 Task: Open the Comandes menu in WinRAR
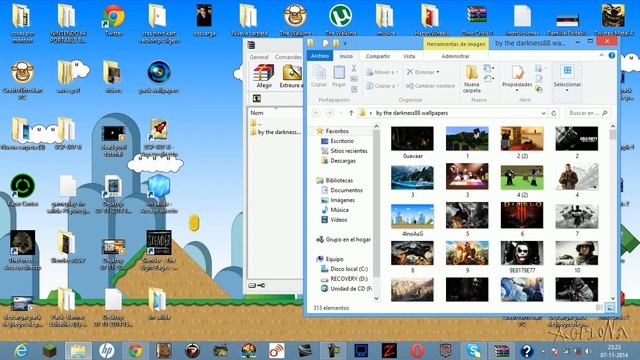(288, 57)
